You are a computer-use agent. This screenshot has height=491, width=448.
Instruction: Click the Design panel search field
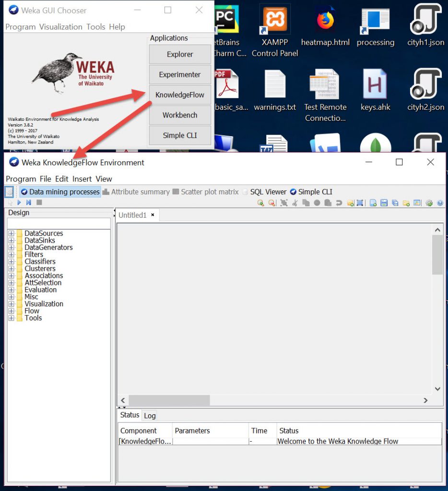point(59,223)
